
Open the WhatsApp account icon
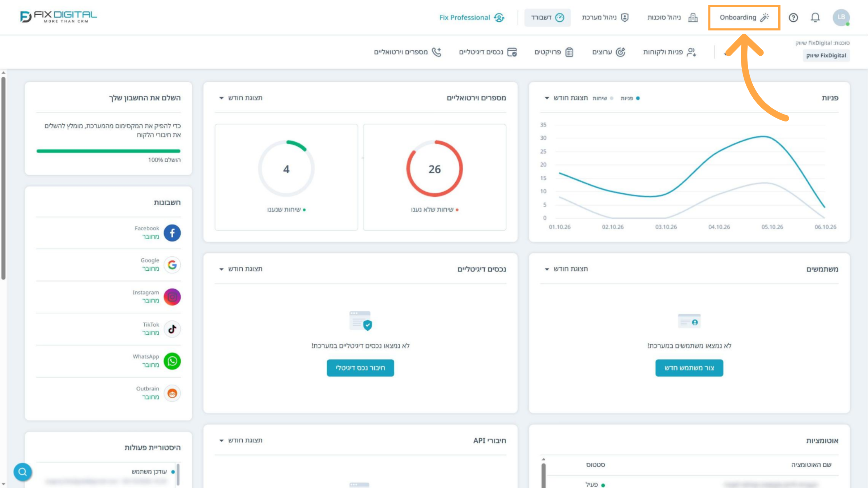(172, 361)
